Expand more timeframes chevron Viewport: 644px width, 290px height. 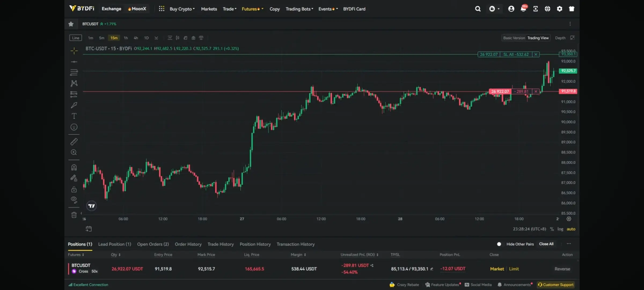point(156,38)
